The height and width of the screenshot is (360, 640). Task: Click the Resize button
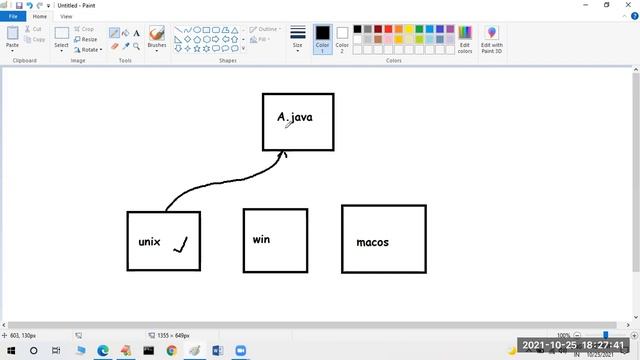[x=86, y=39]
